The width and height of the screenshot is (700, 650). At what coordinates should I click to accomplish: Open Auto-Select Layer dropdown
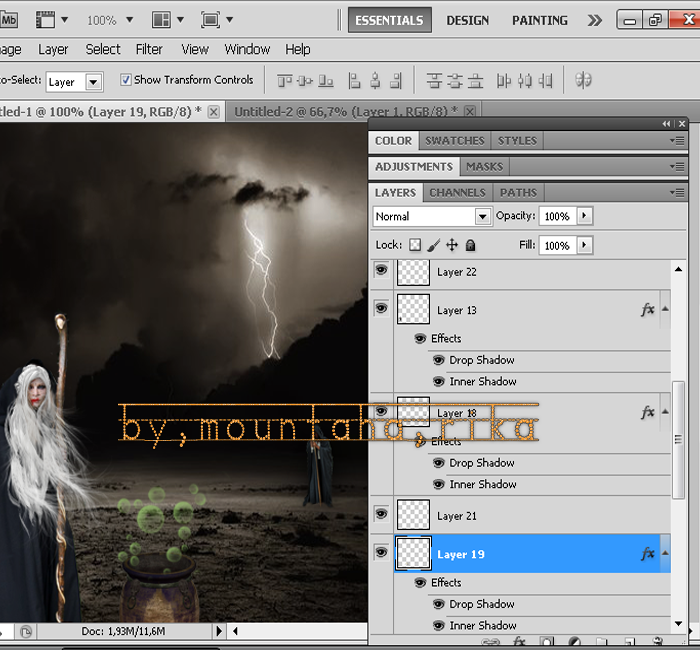click(75, 82)
